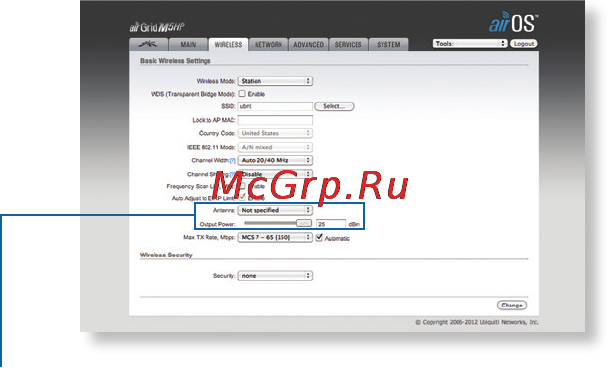Image resolution: width=609 pixels, height=368 pixels.
Task: Click the Output Power dBm value field
Action: [331, 224]
